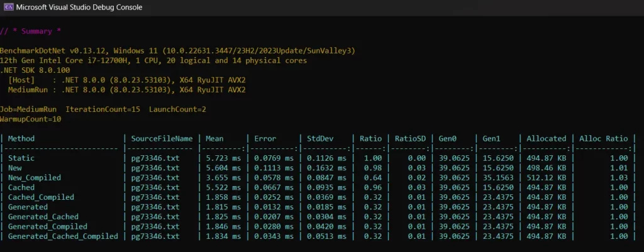
Task: Click the Microsoft Visual Studio Debug Console title
Action: click(79, 8)
